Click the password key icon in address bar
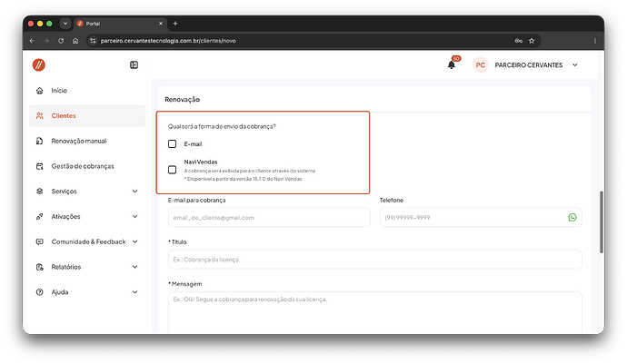 pos(519,41)
